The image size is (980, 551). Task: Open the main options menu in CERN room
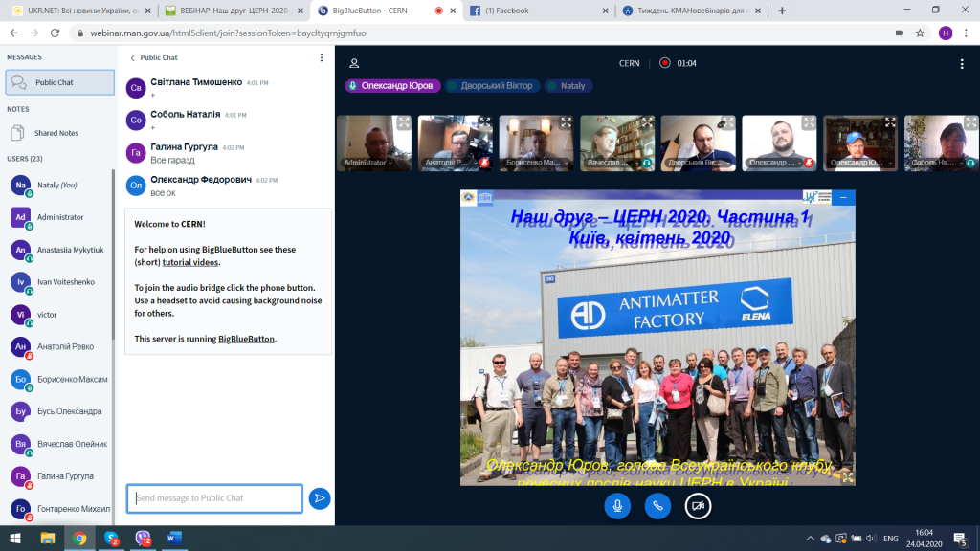point(962,64)
